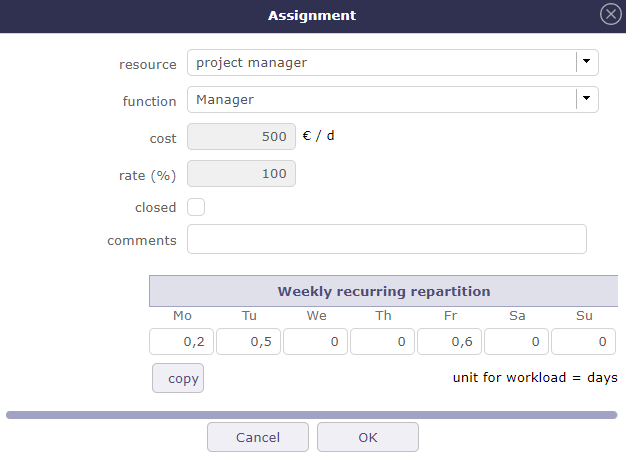Edit the Wednesday workload field
The image size is (626, 463).
[x=315, y=342]
